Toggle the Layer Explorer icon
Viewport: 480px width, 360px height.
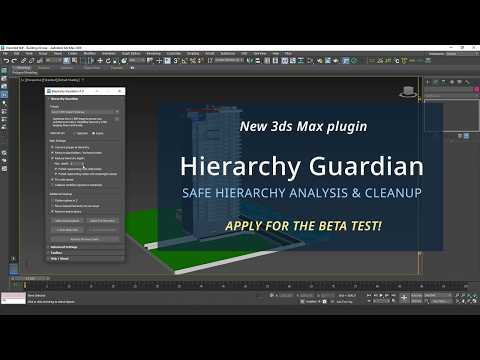275,61
